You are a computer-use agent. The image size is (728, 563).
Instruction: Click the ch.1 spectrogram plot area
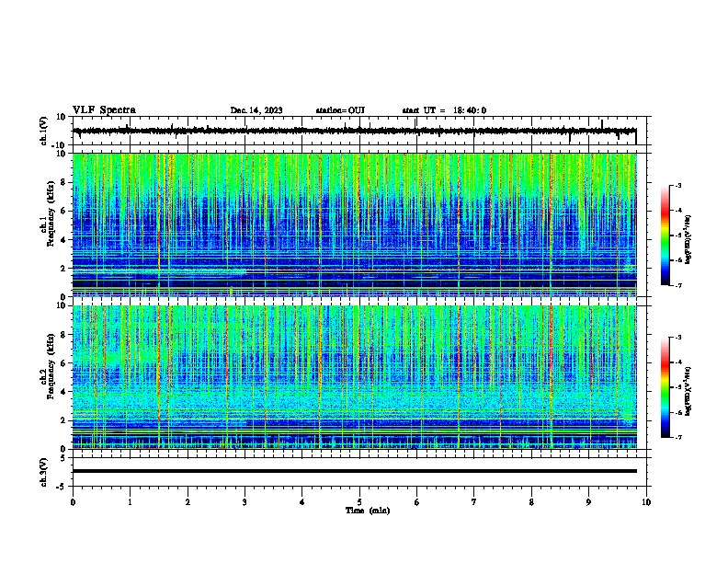coord(355,224)
